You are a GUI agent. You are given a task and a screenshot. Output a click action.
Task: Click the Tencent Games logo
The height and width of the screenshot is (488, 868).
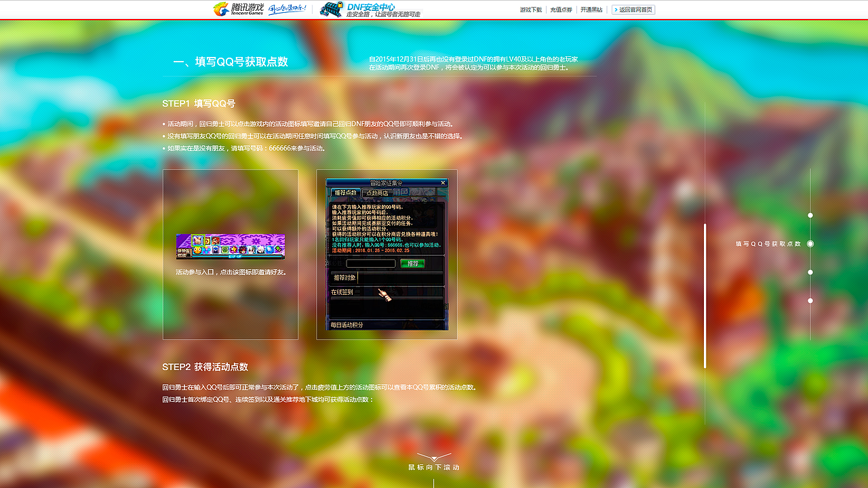pyautogui.click(x=238, y=9)
